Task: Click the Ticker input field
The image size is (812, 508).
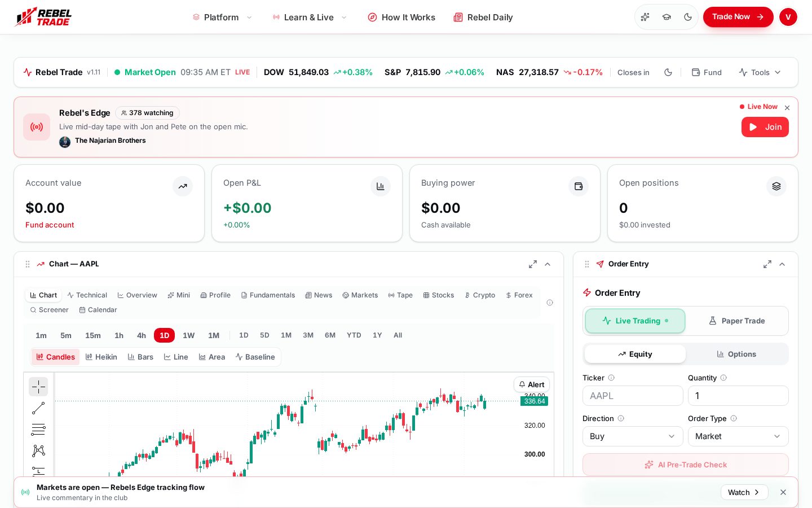Action: [633, 396]
